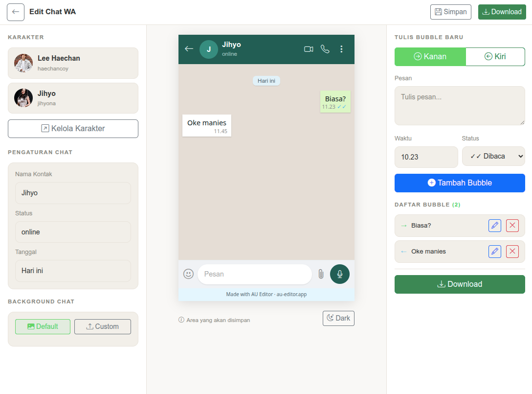Click the microphone button in the chat preview
532x394 pixels.
click(339, 274)
